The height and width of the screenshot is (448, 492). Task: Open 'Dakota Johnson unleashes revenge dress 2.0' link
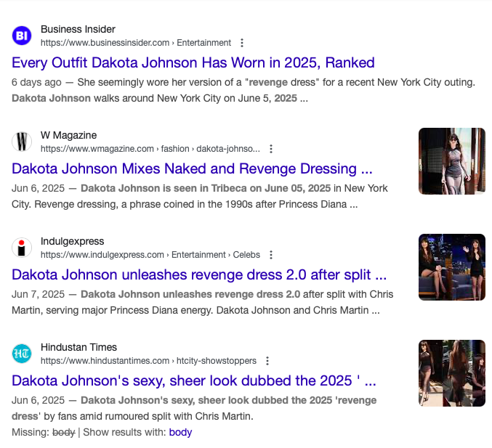(199, 274)
